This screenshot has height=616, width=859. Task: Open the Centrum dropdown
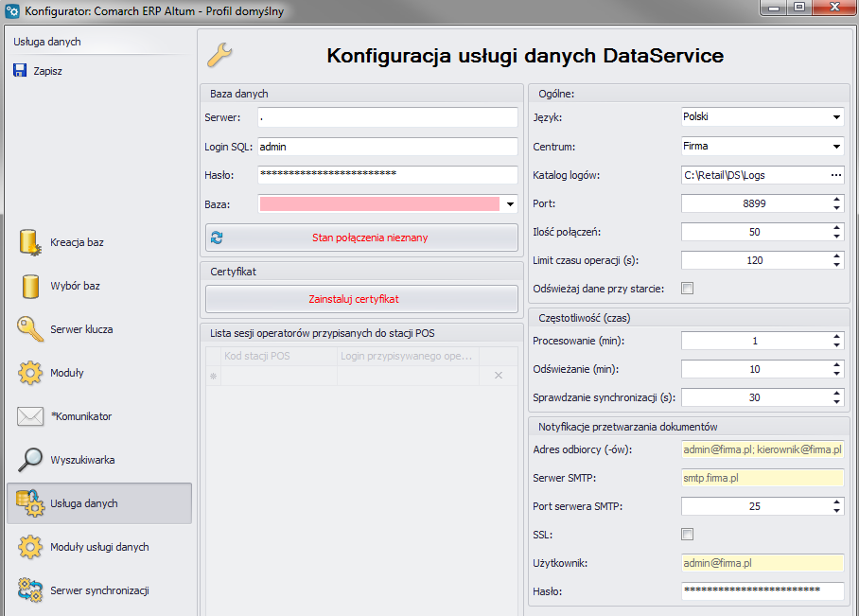[836, 147]
